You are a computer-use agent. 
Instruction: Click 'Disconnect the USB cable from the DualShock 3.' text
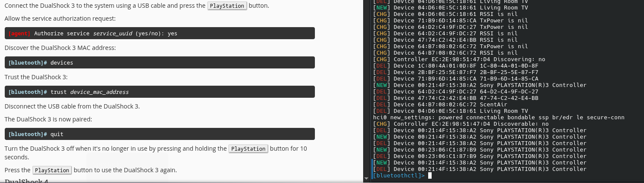tap(72, 106)
